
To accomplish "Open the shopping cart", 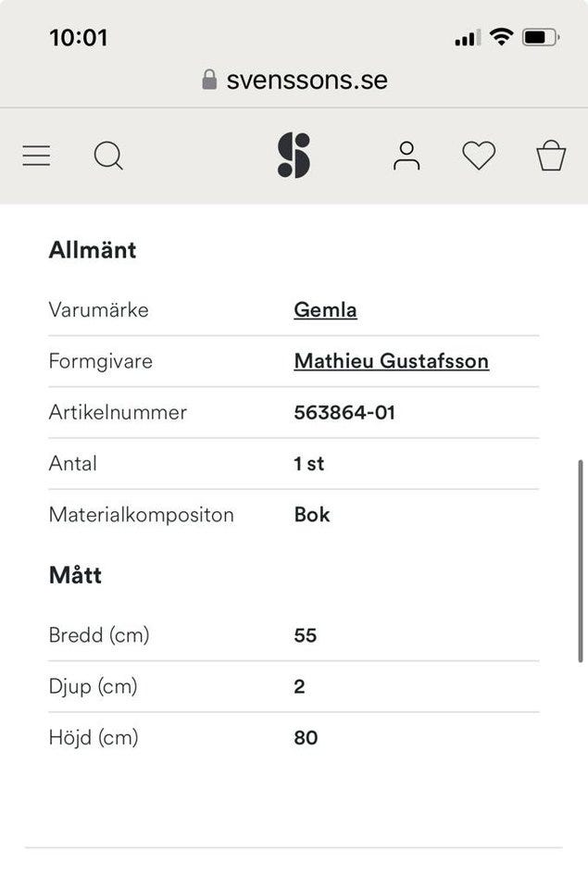I will pyautogui.click(x=551, y=156).
